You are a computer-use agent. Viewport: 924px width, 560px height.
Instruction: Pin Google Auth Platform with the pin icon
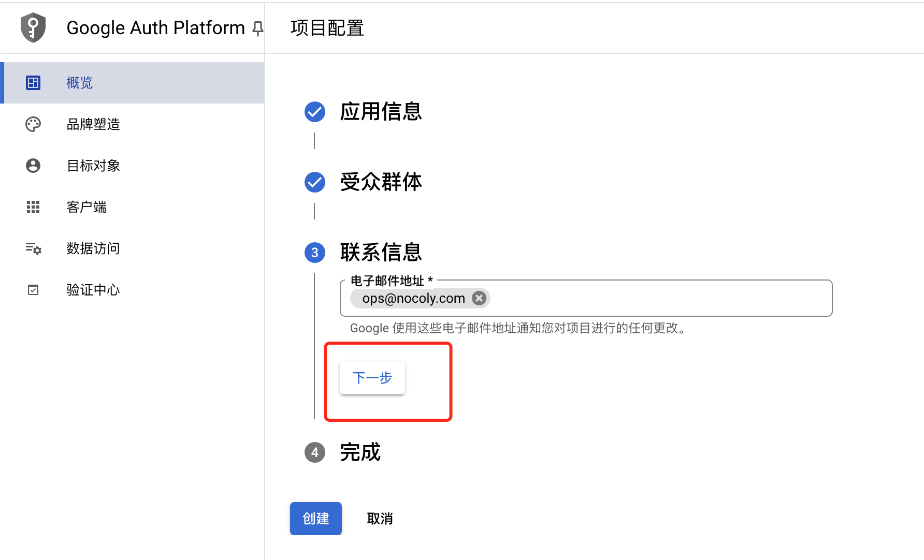coord(257,28)
